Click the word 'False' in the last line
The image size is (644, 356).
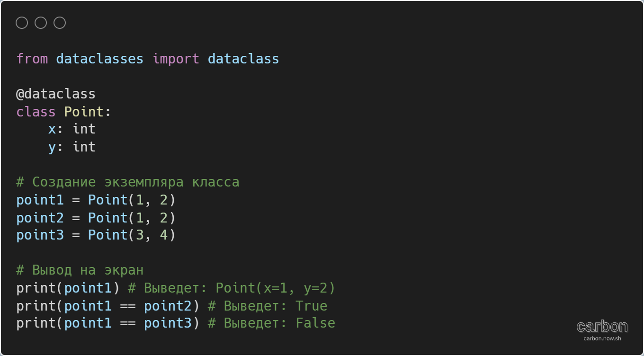pos(315,323)
